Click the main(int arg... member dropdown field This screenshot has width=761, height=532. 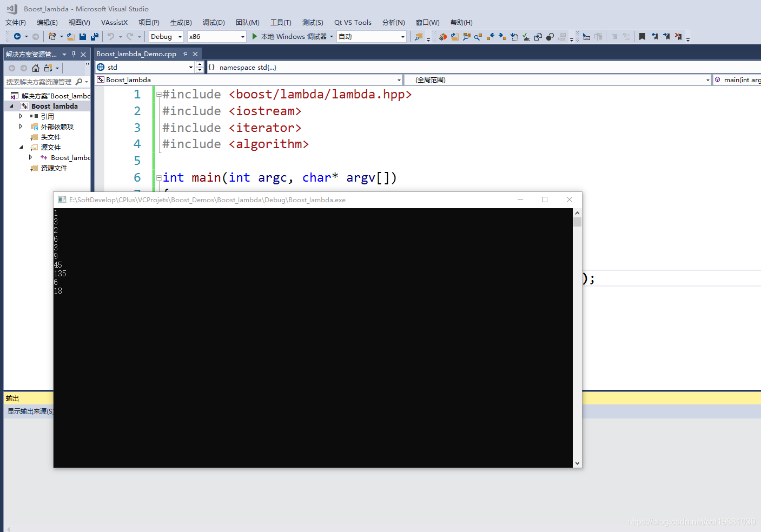(737, 79)
